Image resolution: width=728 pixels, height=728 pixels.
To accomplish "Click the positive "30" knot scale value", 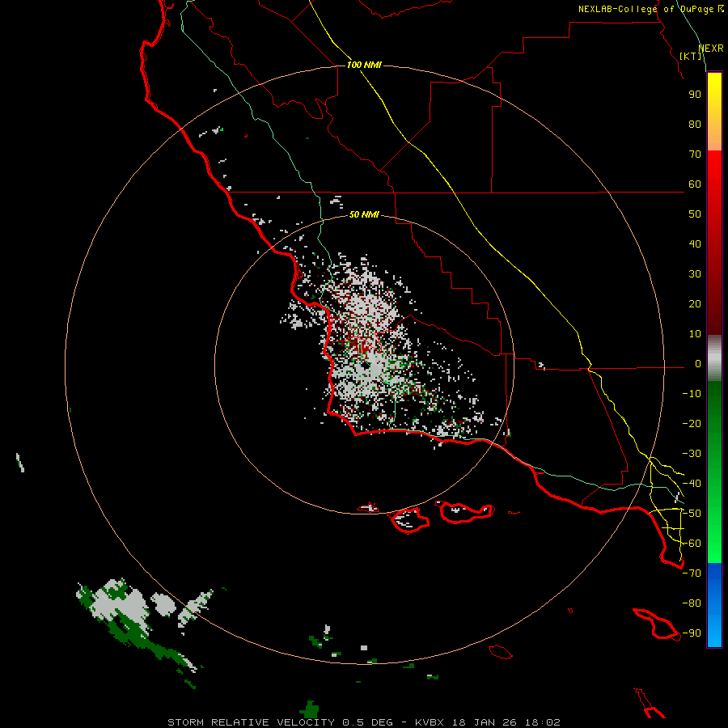I will (x=695, y=274).
